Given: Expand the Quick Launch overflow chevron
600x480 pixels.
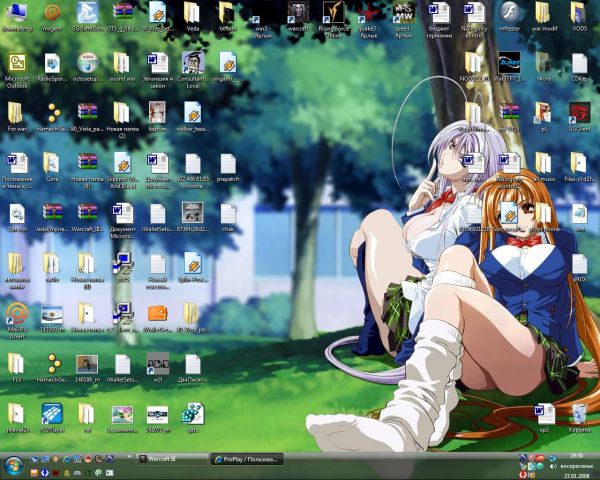Looking at the screenshot, I should (x=129, y=457).
